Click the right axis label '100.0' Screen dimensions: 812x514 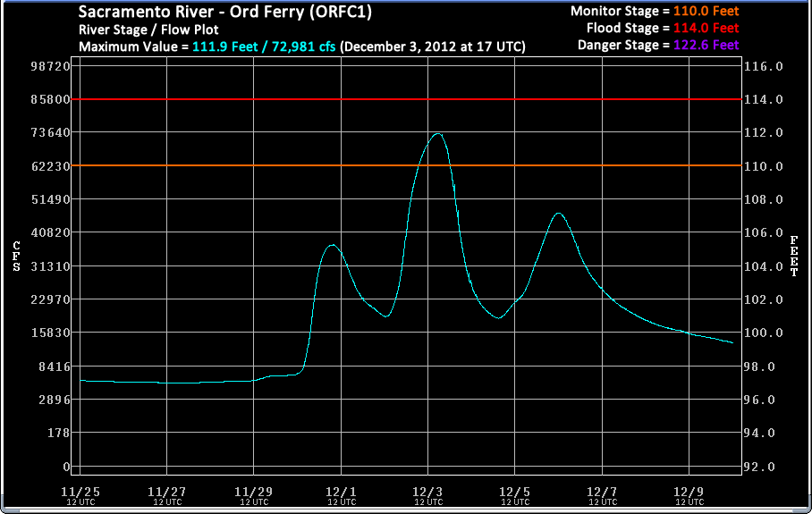pos(764,333)
